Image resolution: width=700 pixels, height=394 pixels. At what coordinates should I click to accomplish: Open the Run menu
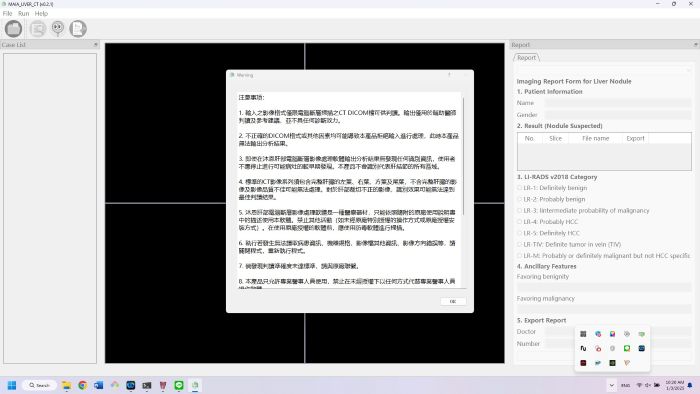tap(24, 14)
